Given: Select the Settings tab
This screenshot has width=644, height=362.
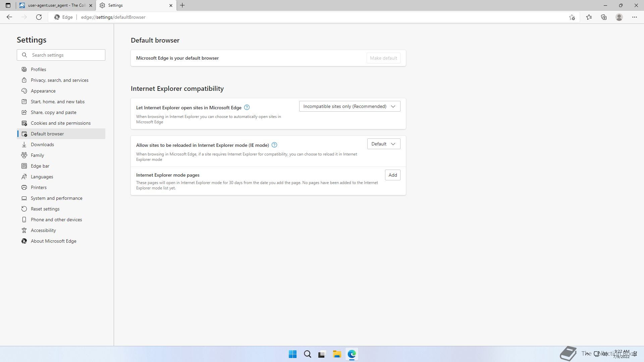Looking at the screenshot, I should tap(136, 5).
